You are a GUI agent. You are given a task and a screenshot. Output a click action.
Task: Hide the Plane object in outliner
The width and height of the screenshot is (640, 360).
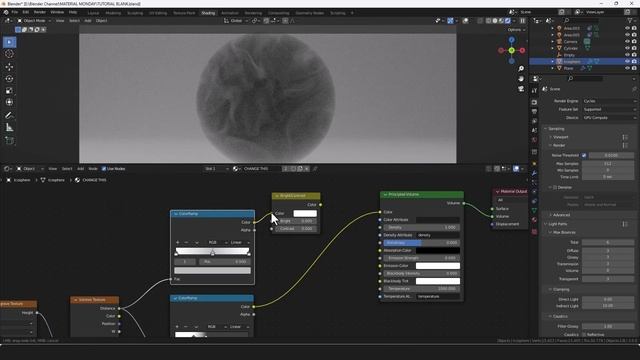(x=627, y=68)
